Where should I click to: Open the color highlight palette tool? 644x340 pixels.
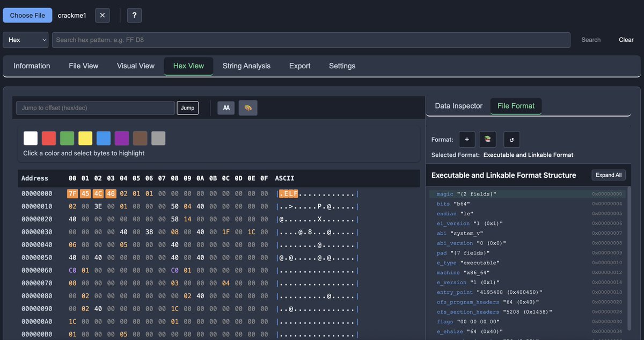[247, 107]
